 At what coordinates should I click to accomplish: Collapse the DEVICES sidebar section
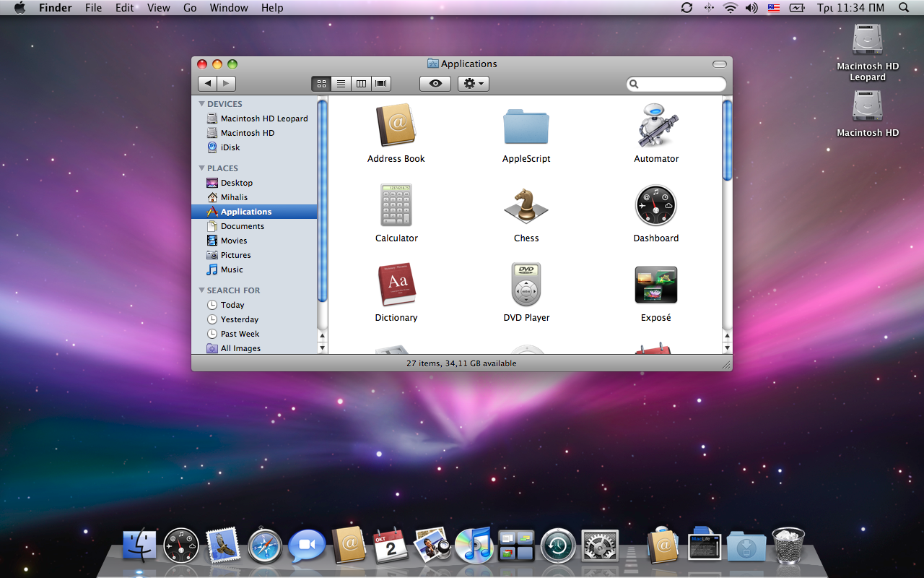[x=202, y=104]
